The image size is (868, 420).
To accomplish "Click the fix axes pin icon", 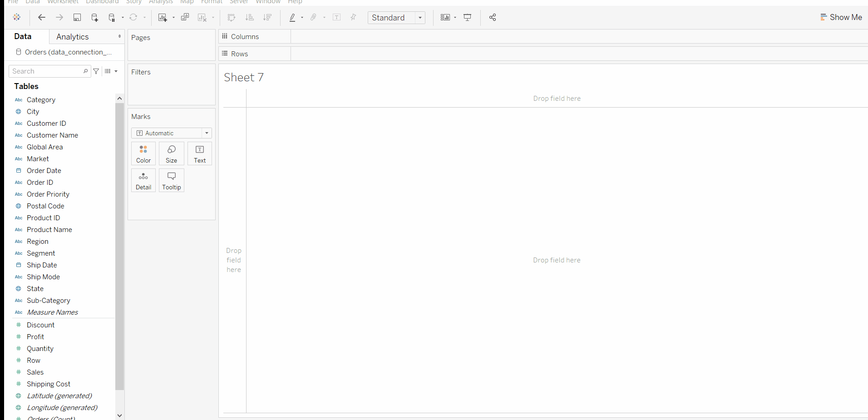I will coord(353,17).
